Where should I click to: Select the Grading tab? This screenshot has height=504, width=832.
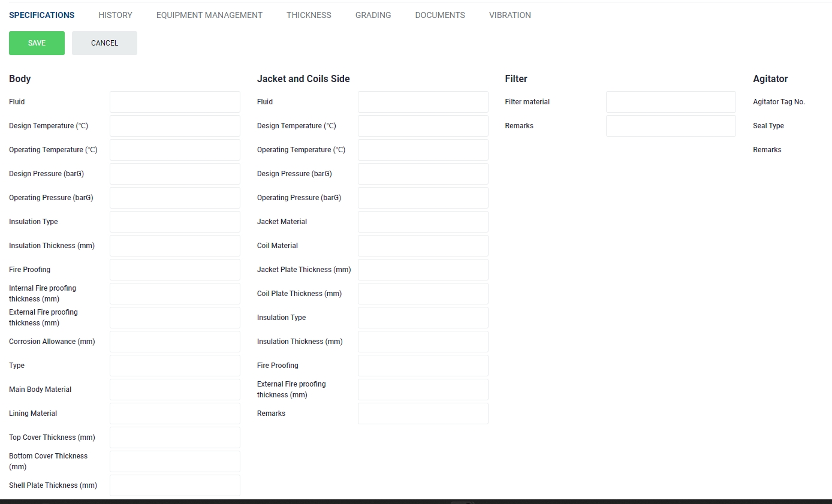coord(373,15)
